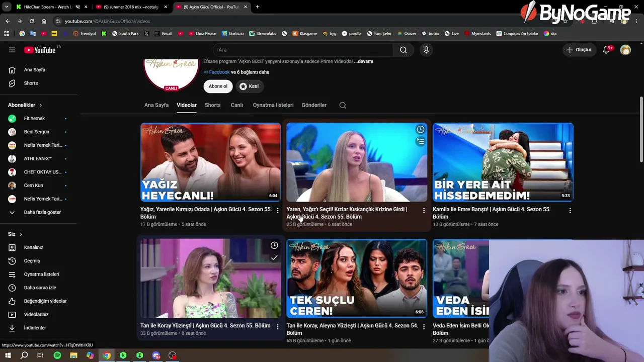Open Daha sonra izle in the sidebar
The height and width of the screenshot is (362, 644).
click(x=40, y=288)
